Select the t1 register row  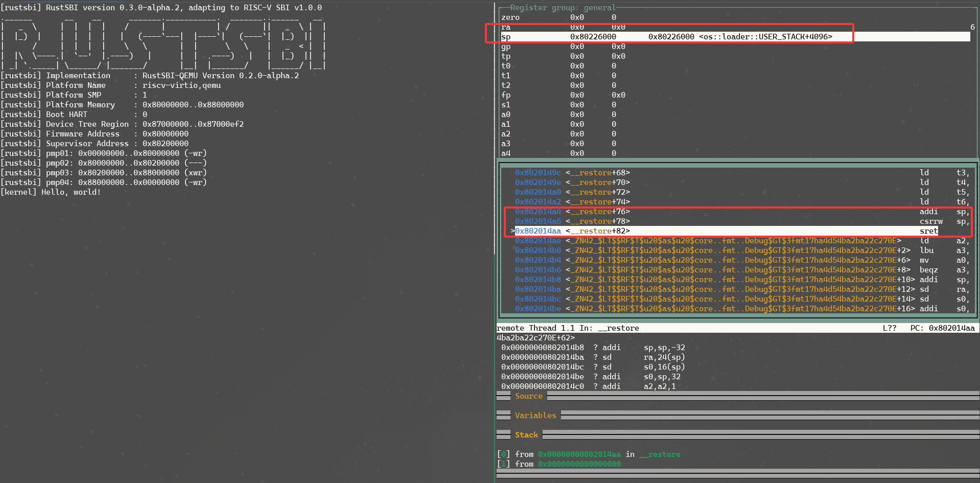pos(559,76)
